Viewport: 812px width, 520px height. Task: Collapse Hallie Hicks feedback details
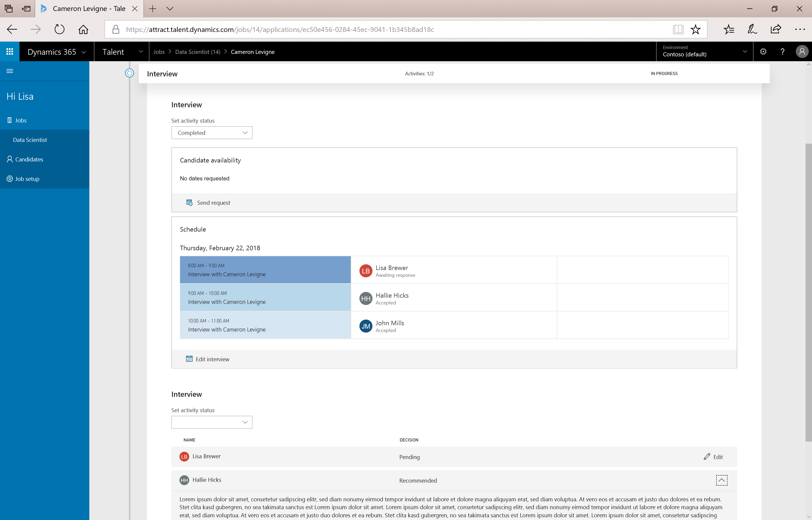pos(722,480)
